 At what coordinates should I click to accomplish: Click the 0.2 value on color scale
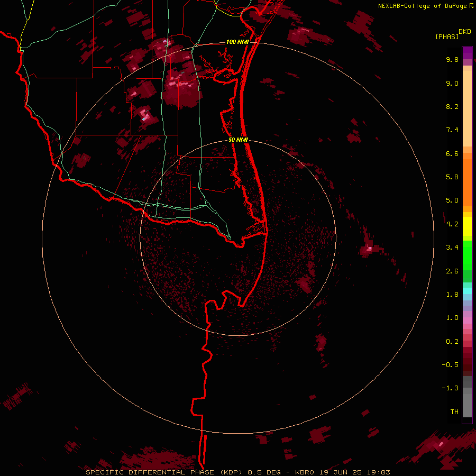click(x=452, y=342)
